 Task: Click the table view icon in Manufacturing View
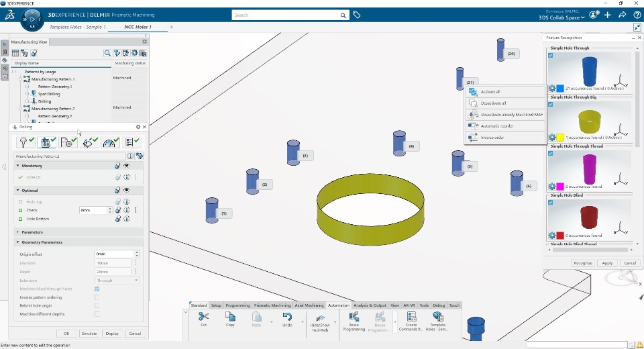tap(15, 53)
